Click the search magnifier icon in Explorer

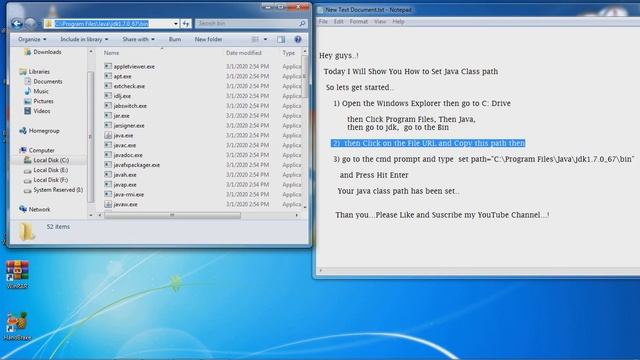[x=302, y=24]
